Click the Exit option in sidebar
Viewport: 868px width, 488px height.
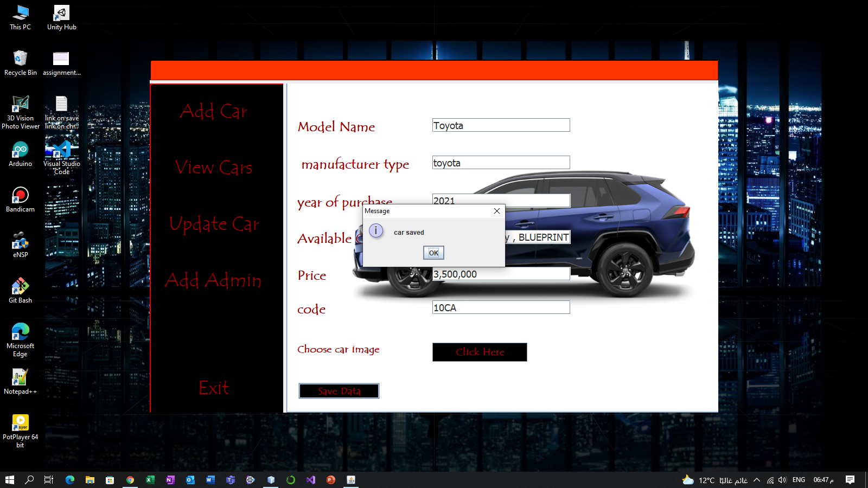tap(214, 388)
